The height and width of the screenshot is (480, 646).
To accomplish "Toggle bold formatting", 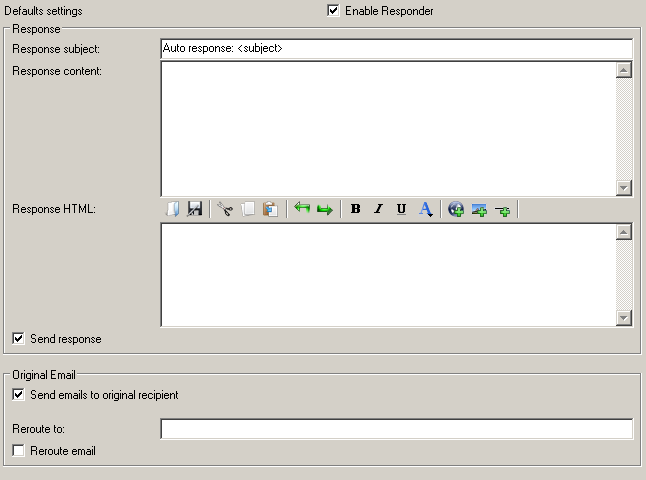I will pyautogui.click(x=355, y=209).
